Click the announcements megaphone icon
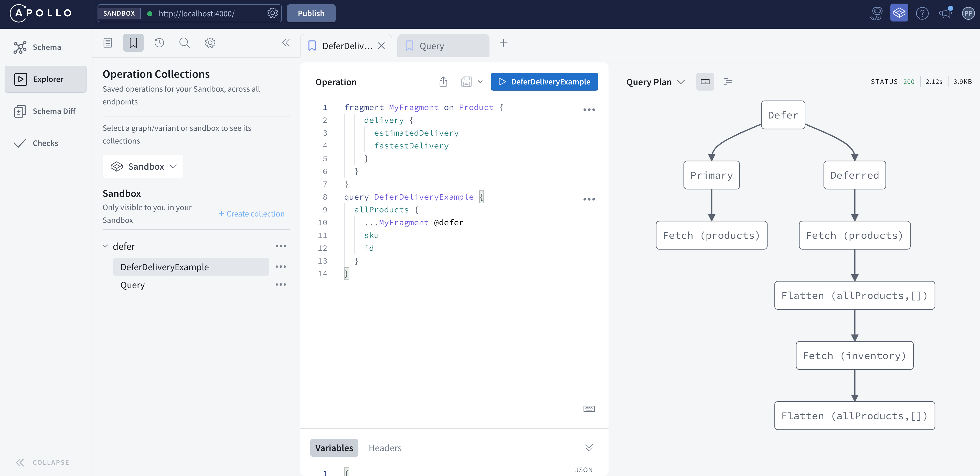The image size is (980, 476). pos(945,13)
